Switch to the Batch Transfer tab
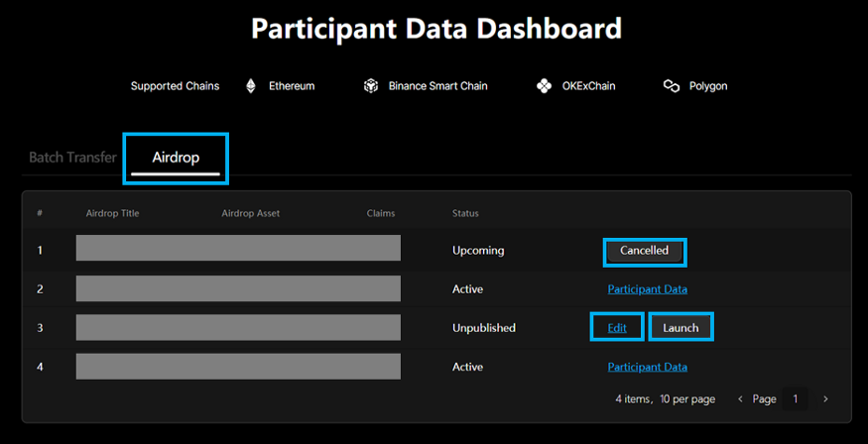The width and height of the screenshot is (868, 444). 72,158
